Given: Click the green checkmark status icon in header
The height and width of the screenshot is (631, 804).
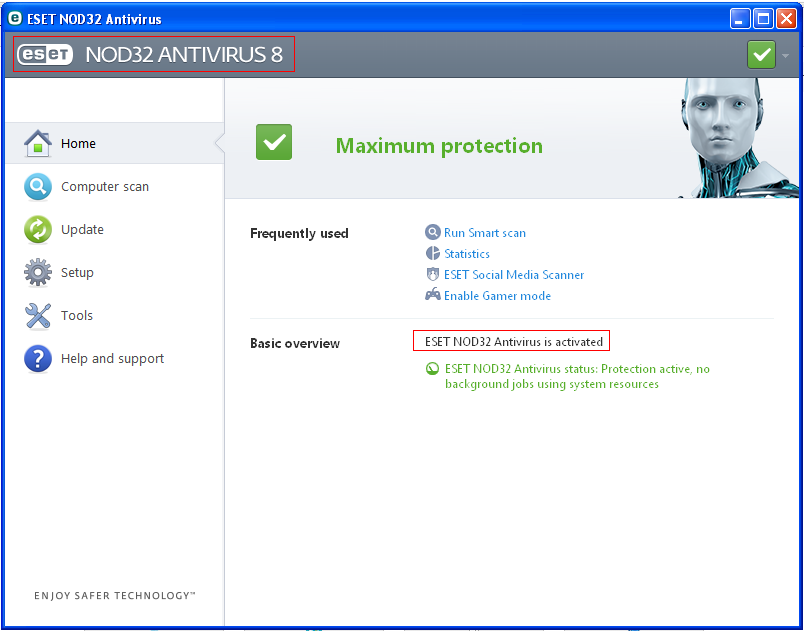Looking at the screenshot, I should pyautogui.click(x=761, y=54).
